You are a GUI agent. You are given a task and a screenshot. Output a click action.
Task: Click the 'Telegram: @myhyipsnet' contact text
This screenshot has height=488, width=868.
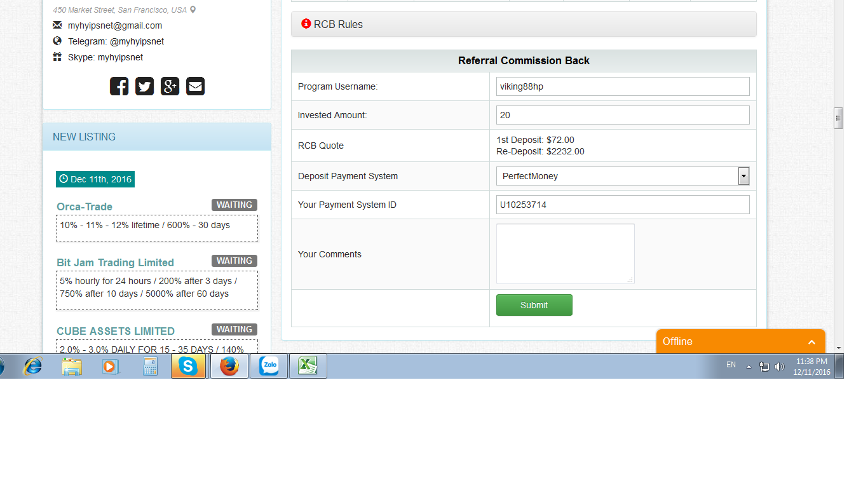[116, 41]
